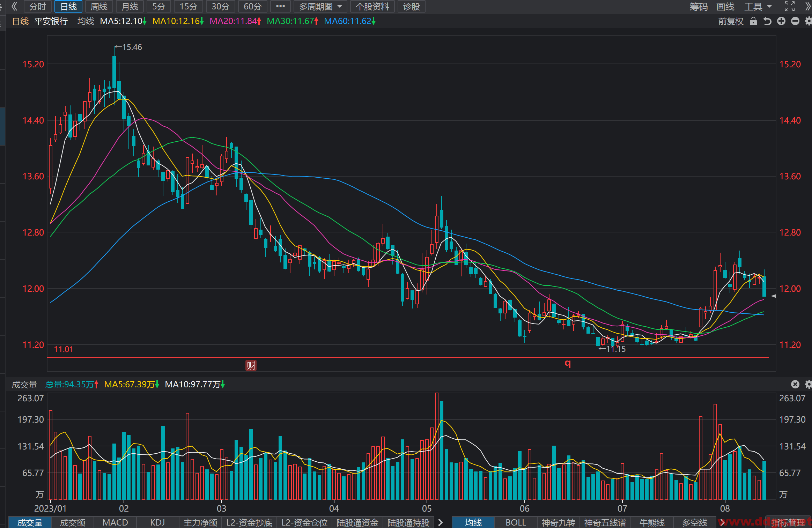Collapse left panel with double chevron icon

[x=14, y=6]
